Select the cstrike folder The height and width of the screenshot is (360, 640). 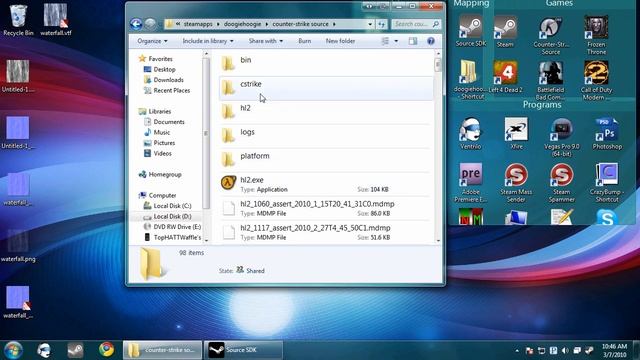[326, 88]
